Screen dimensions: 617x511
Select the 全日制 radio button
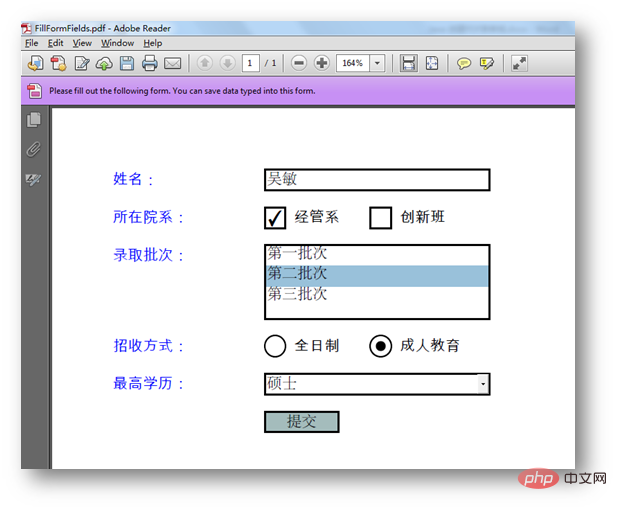pos(275,346)
